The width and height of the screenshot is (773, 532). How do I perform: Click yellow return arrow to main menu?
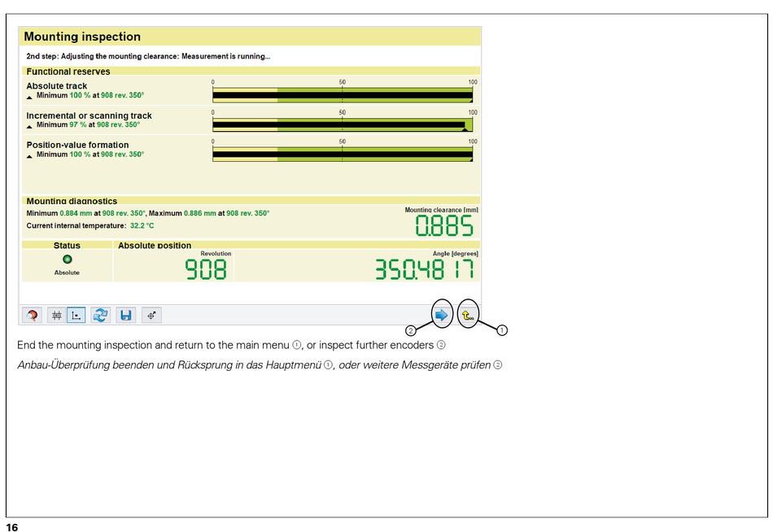(x=468, y=315)
